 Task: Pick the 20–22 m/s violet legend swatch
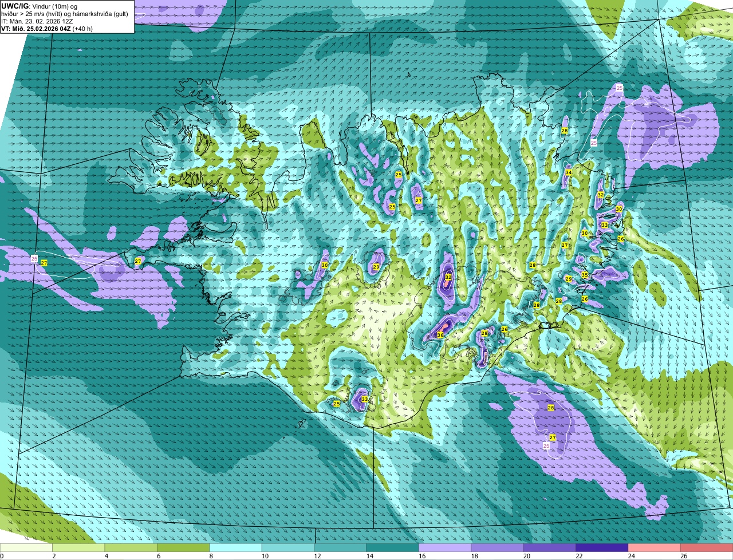(550, 547)
